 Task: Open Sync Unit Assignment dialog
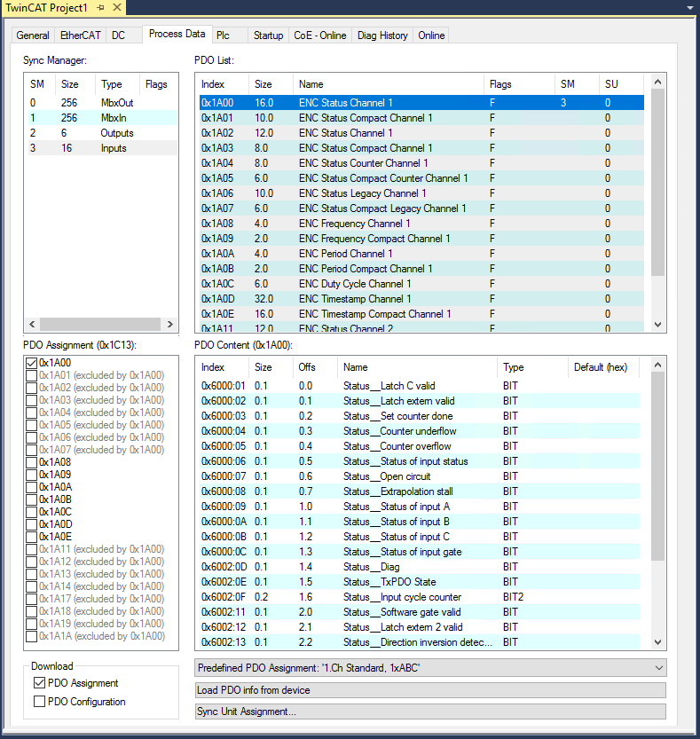430,711
